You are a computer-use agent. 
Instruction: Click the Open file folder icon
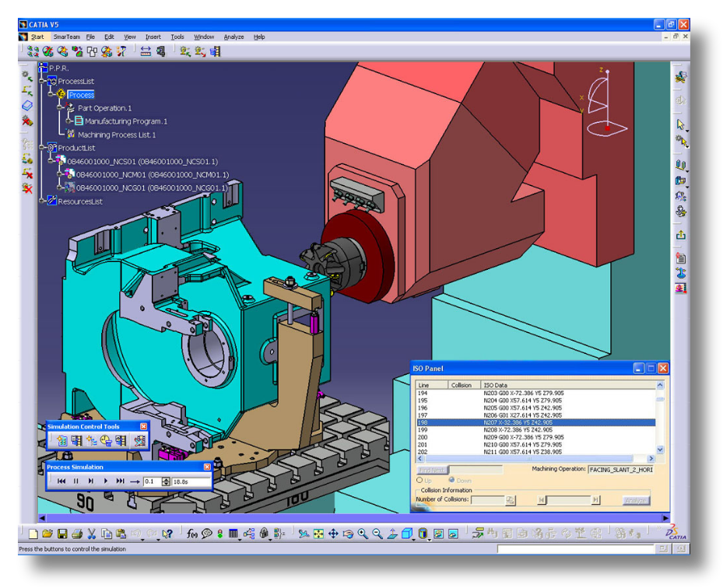pyautogui.click(x=47, y=534)
